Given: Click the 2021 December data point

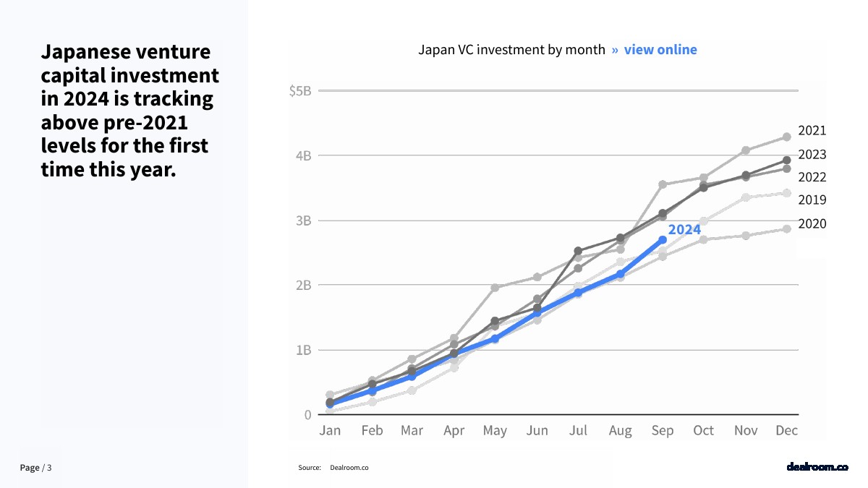Looking at the screenshot, I should [786, 137].
